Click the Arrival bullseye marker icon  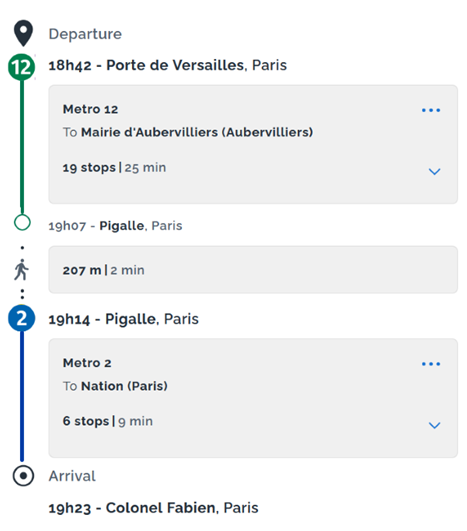pos(23,476)
